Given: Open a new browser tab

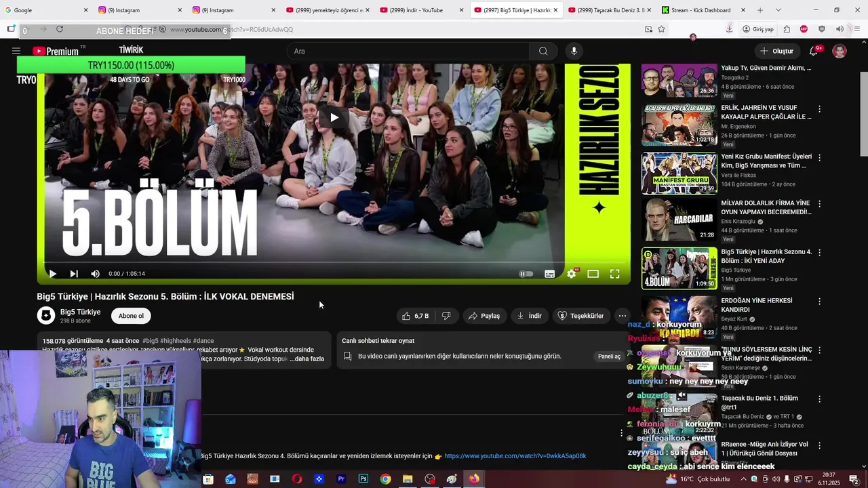Looking at the screenshot, I should pyautogui.click(x=760, y=10).
